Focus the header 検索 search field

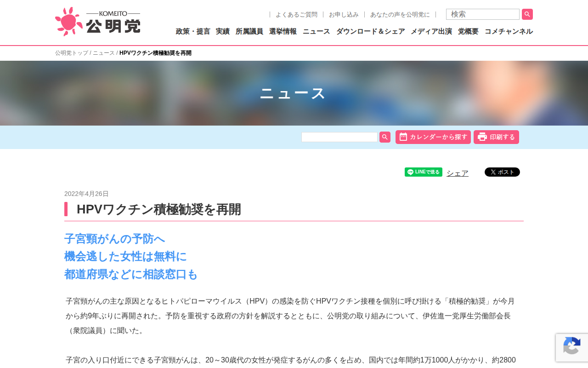(483, 14)
